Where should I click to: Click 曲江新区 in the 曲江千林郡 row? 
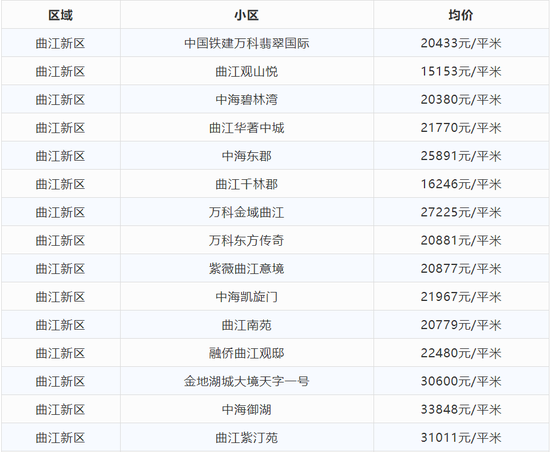(60, 184)
